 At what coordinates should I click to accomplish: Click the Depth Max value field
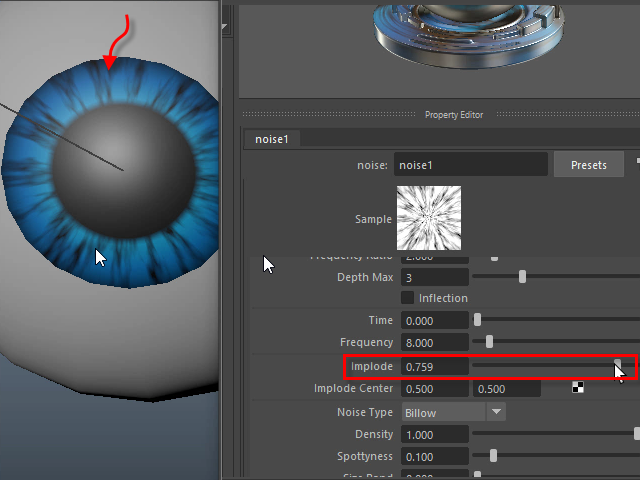[434, 277]
